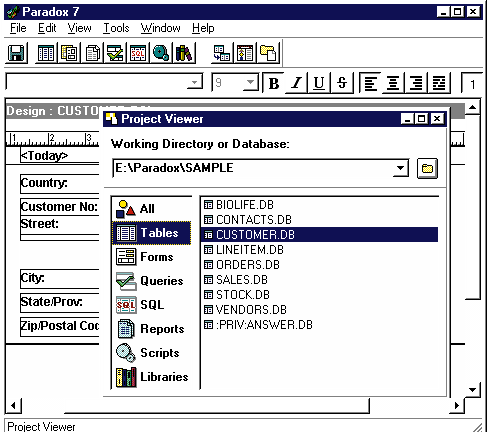Image resolution: width=487 pixels, height=432 pixels.
Task: Select the <Today> field in design window
Action: click(60, 156)
